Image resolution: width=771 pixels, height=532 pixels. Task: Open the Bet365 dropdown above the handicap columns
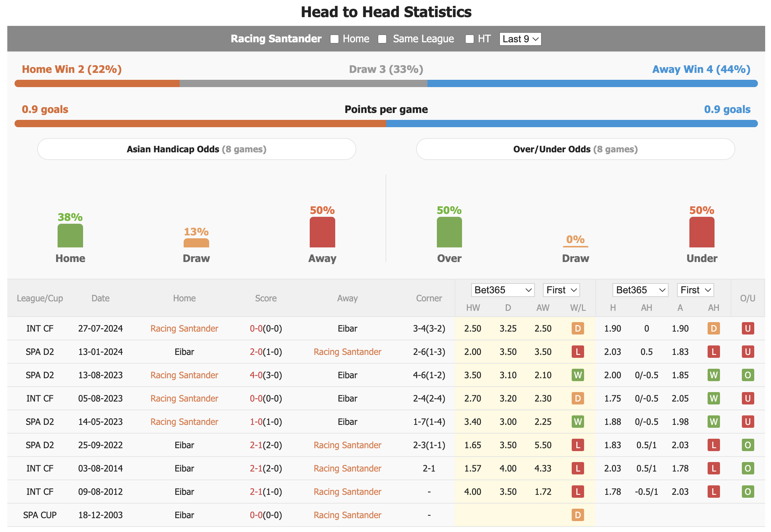(x=640, y=290)
